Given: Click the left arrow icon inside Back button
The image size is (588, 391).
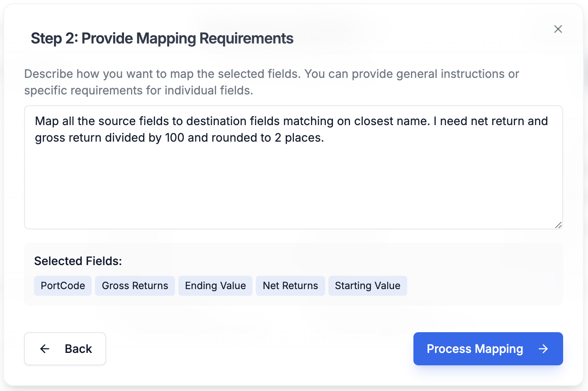Looking at the screenshot, I should [x=44, y=349].
